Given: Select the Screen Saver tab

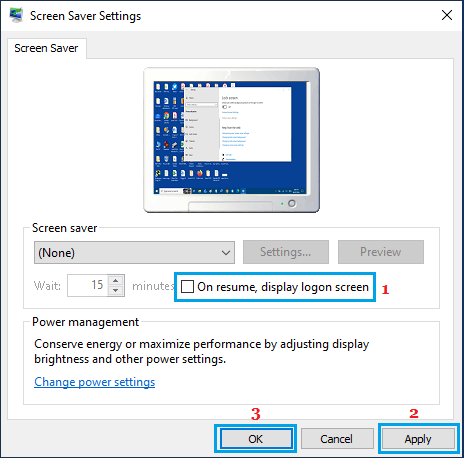Looking at the screenshot, I should pyautogui.click(x=46, y=48).
